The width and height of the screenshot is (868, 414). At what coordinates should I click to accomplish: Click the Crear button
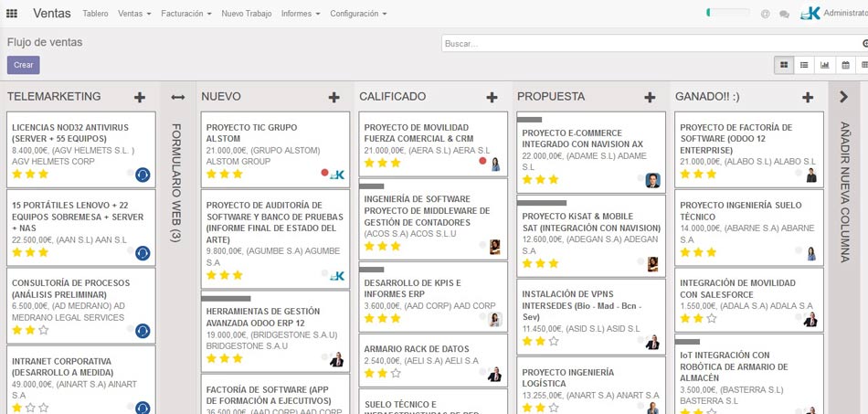tap(23, 65)
